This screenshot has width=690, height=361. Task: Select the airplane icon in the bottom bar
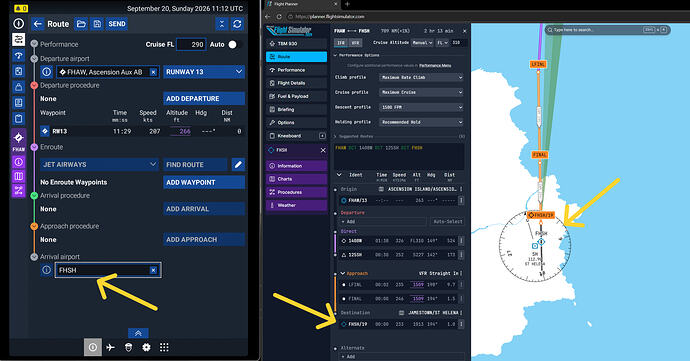coord(110,347)
